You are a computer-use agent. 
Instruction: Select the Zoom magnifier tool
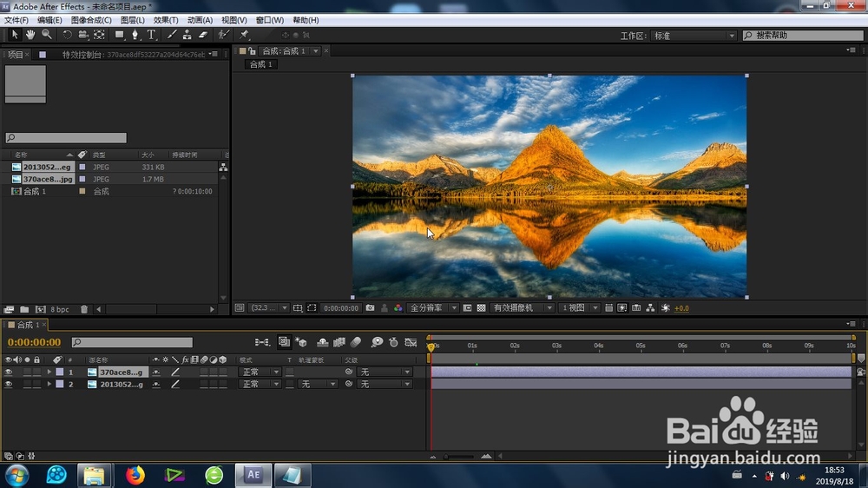(x=47, y=35)
